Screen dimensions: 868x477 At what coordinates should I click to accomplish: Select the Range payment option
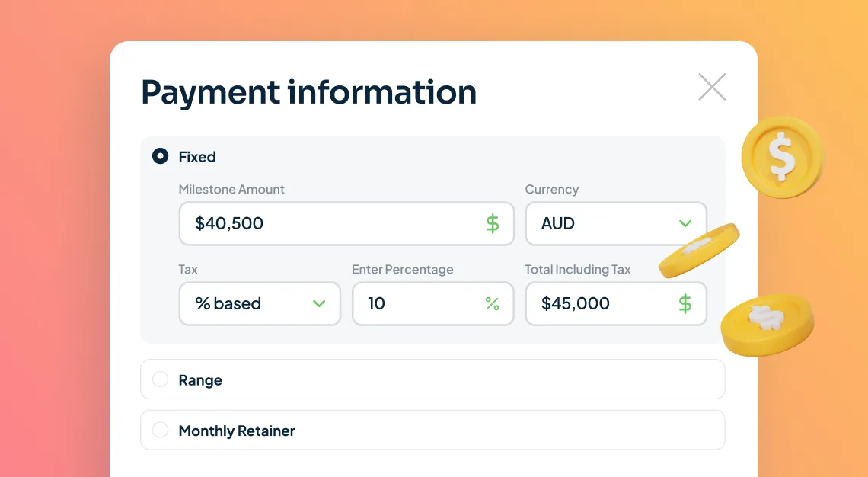click(x=160, y=379)
